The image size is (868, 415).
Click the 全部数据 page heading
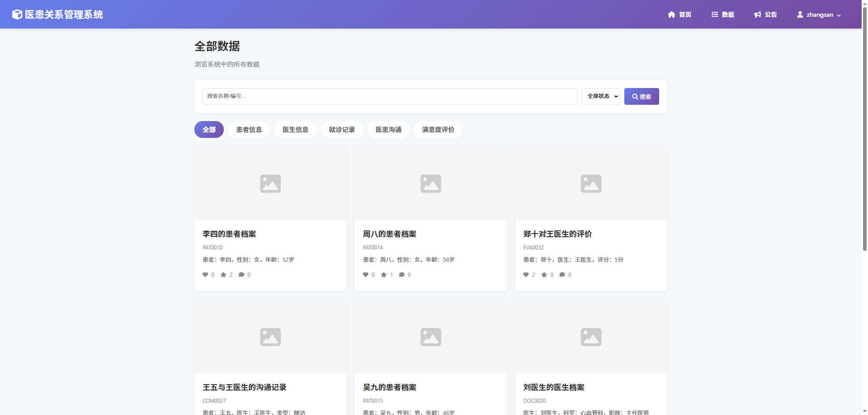tap(217, 46)
